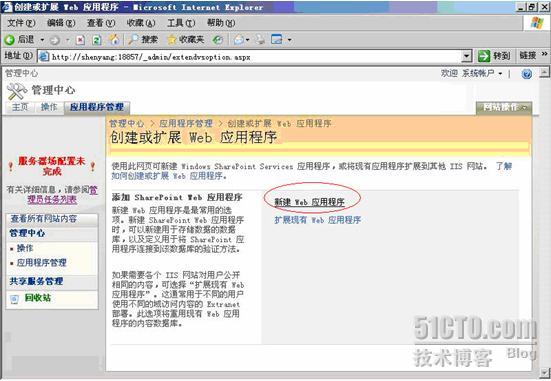This screenshot has height=381, width=551.
Task: Click the Go (转到) button
Action: [x=494, y=56]
